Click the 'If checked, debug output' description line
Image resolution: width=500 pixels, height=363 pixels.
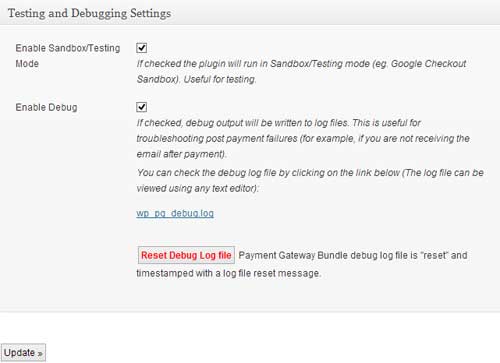[279, 123]
